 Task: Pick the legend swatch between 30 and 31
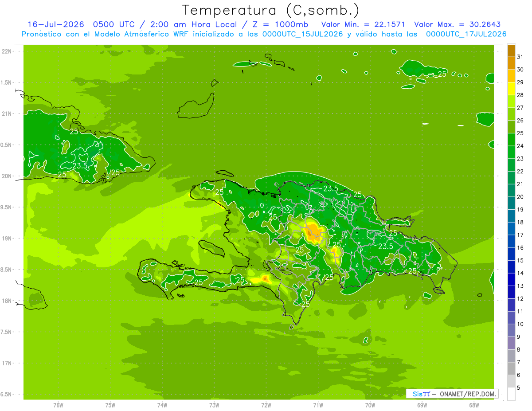coord(511,63)
